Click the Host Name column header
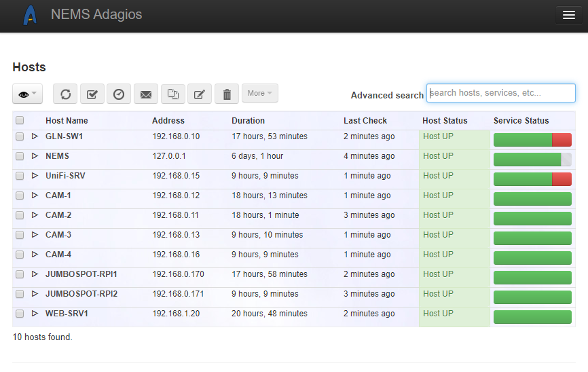The height and width of the screenshot is (372, 588). (67, 120)
